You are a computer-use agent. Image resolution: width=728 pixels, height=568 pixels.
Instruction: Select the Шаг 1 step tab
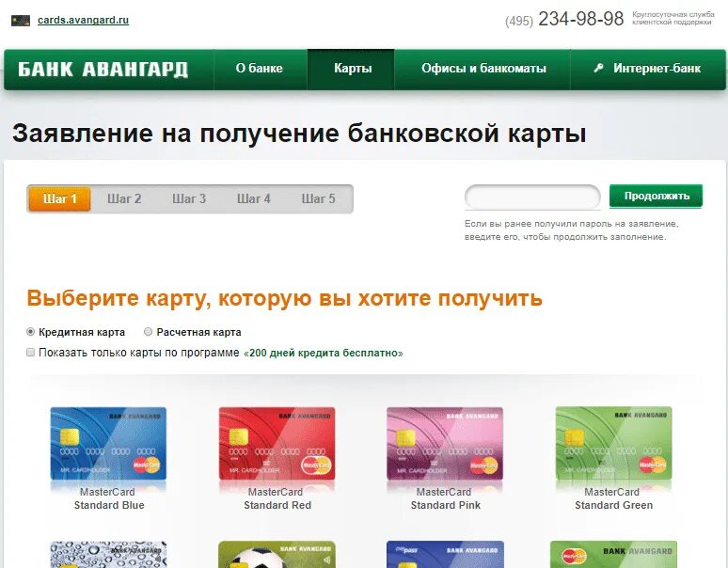[x=59, y=198]
